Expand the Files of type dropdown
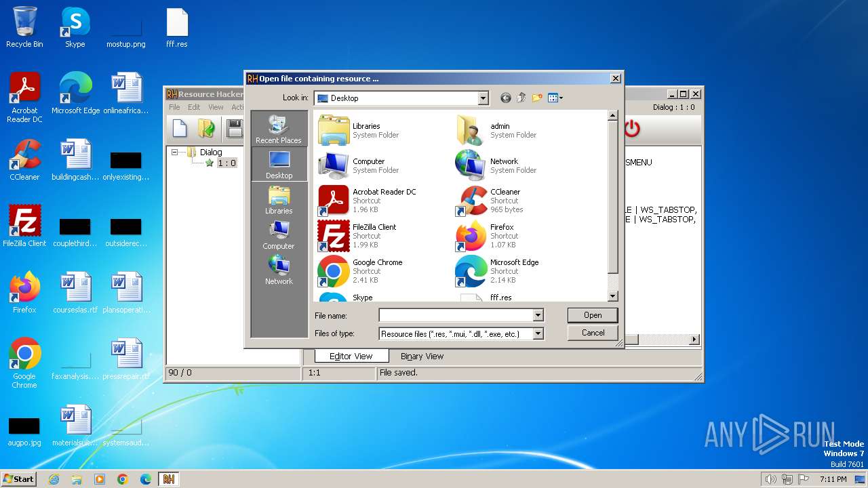Screen dimensions: 868x488 pos(538,333)
